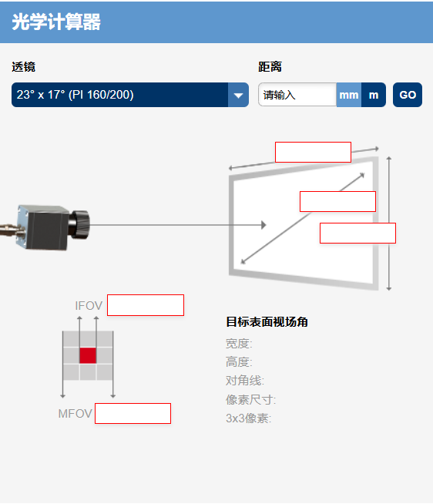Click the GO button to calculate
The height and width of the screenshot is (504, 433).
pyautogui.click(x=408, y=95)
